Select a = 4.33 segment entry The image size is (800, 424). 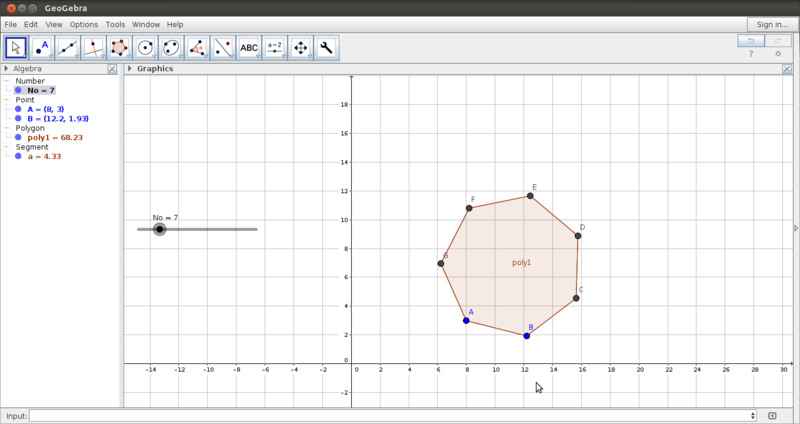(x=44, y=156)
